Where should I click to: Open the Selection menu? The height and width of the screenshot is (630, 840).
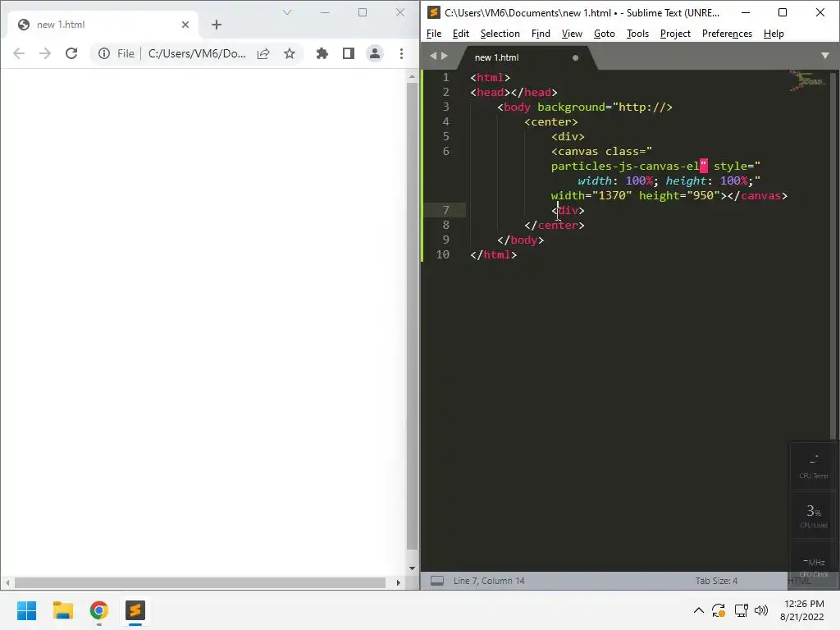click(x=500, y=34)
